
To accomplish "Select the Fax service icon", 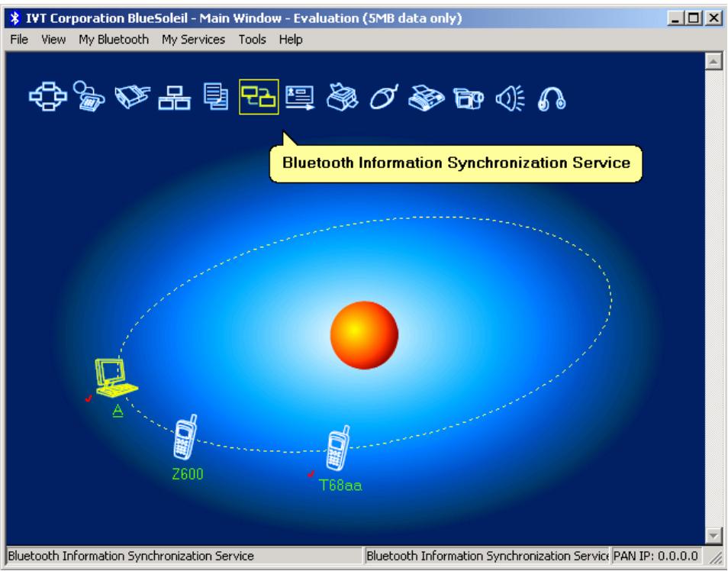I will (427, 98).
